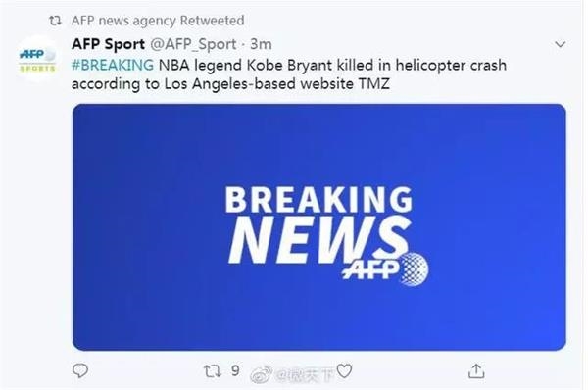
Task: Open the AFP Sports profile avatar
Action: [x=37, y=59]
